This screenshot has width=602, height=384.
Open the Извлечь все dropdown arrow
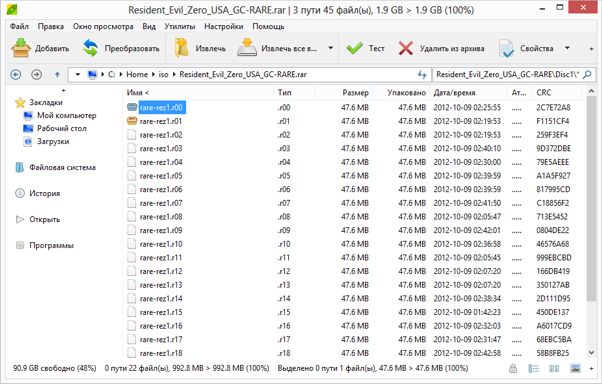[331, 48]
